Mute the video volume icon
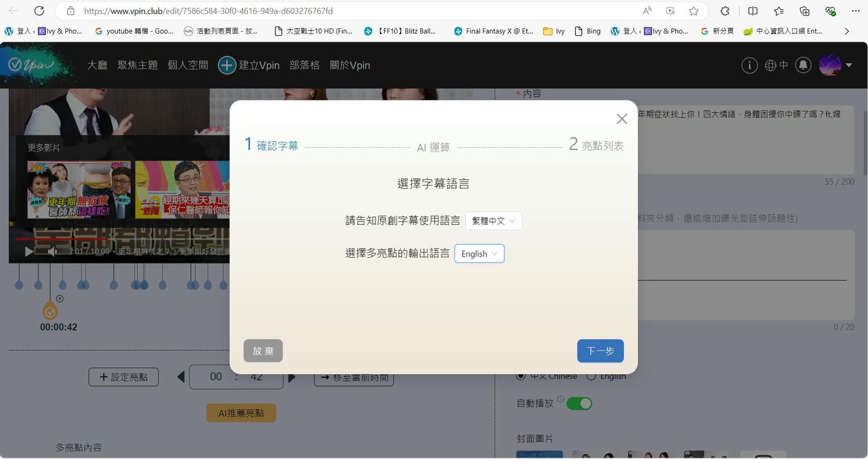 tap(52, 251)
